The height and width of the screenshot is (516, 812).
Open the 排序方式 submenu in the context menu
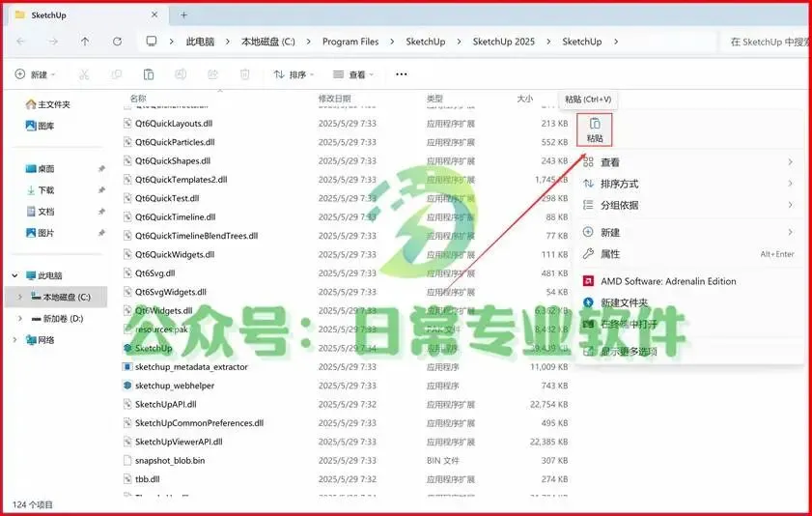point(688,184)
